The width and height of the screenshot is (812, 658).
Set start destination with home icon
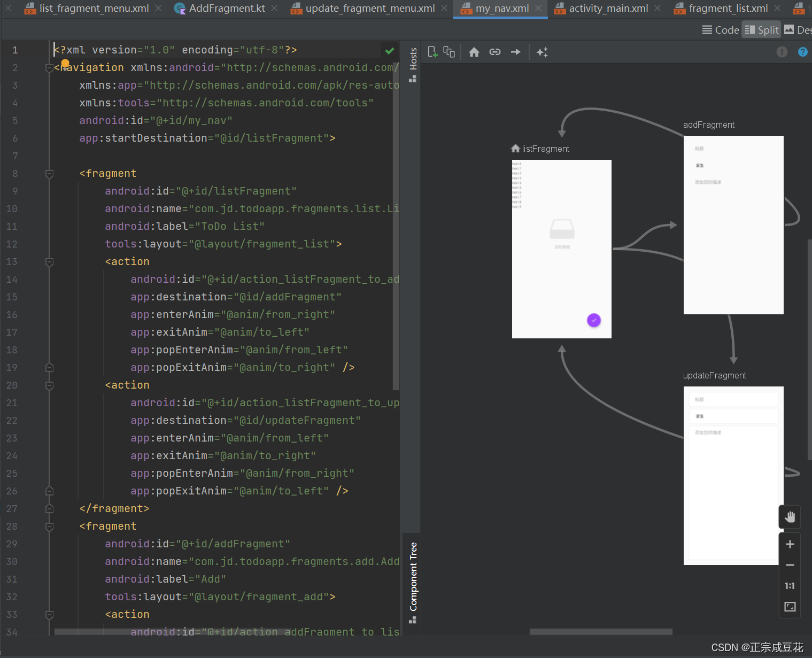(x=474, y=52)
